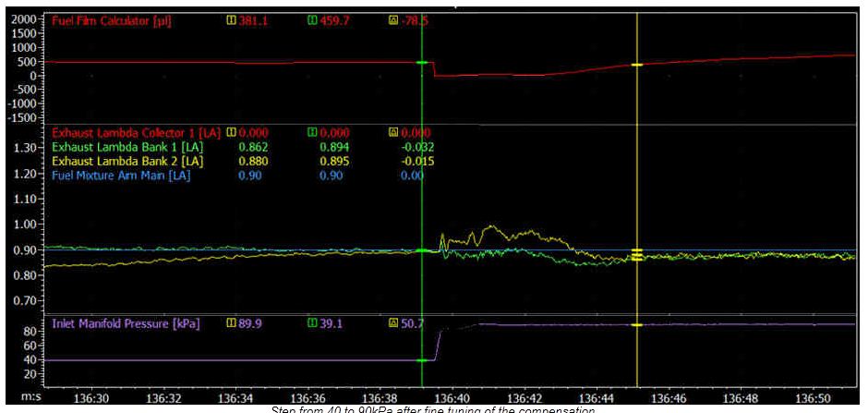Select the Exhaust Lambda Collector 1 channel
Viewport: 868px width, 413px height.
tap(136, 132)
